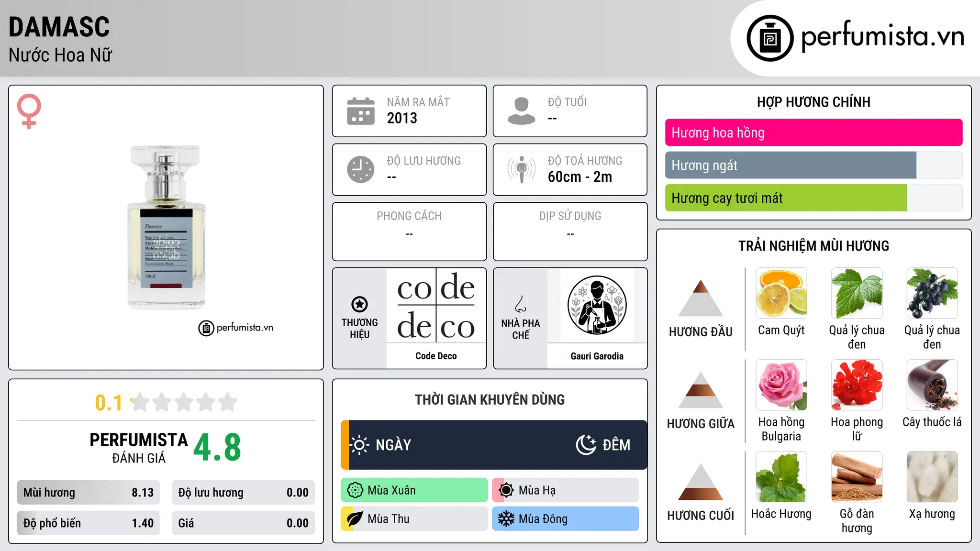Screen dimensions: 980x551
Task: Click the perfumista.vn perfume bottle logo icon
Action: [770, 38]
